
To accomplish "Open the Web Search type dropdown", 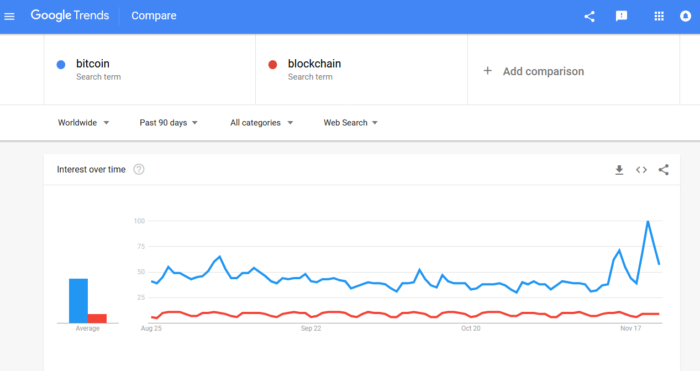I will [350, 123].
